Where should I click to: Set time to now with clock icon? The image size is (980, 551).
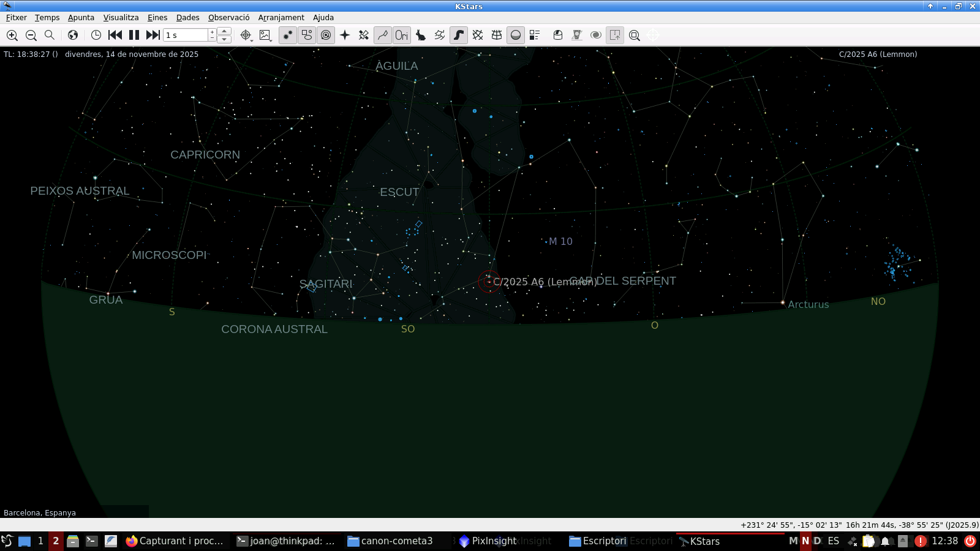click(96, 36)
